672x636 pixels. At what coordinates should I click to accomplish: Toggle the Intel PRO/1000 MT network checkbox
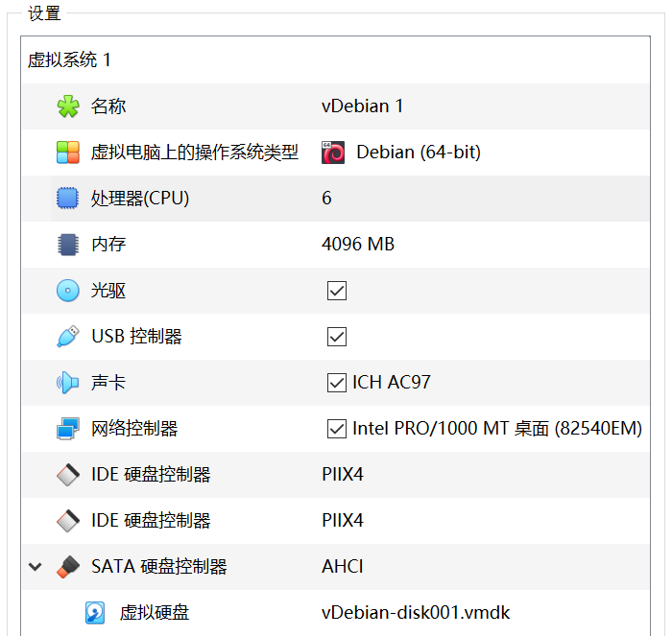pos(337,429)
